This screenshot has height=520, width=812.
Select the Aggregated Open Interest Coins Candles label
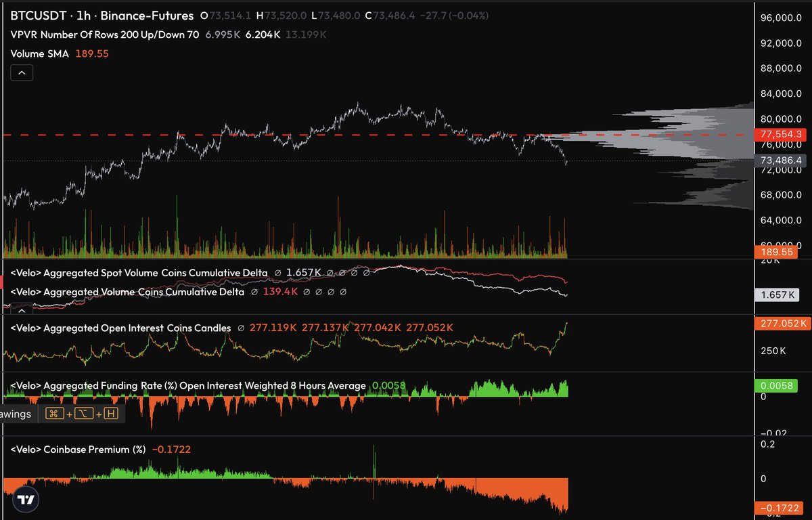120,328
